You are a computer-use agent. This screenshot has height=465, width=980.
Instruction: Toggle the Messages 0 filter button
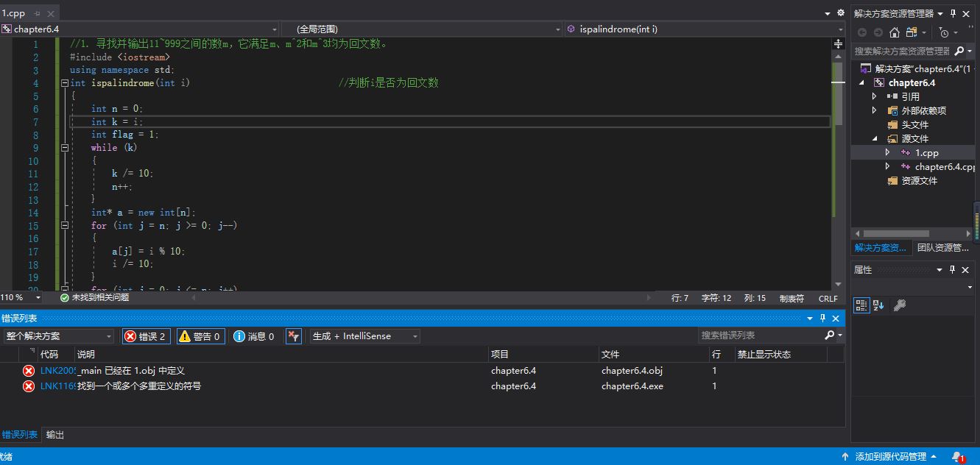point(254,336)
